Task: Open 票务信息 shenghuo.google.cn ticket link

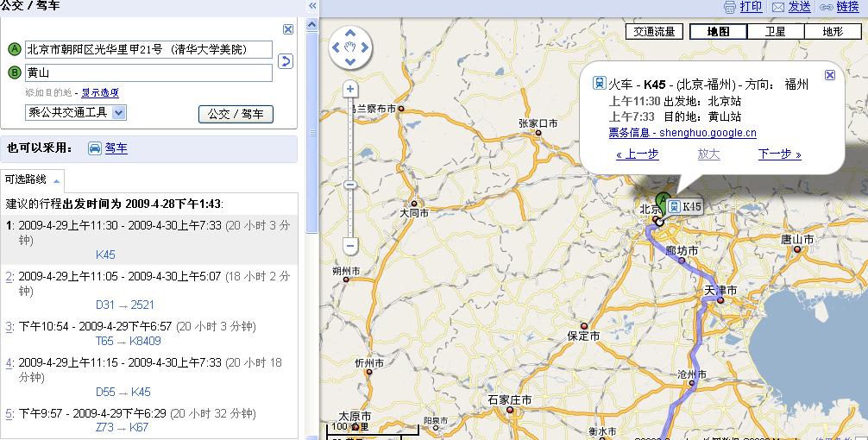Action: click(x=682, y=133)
